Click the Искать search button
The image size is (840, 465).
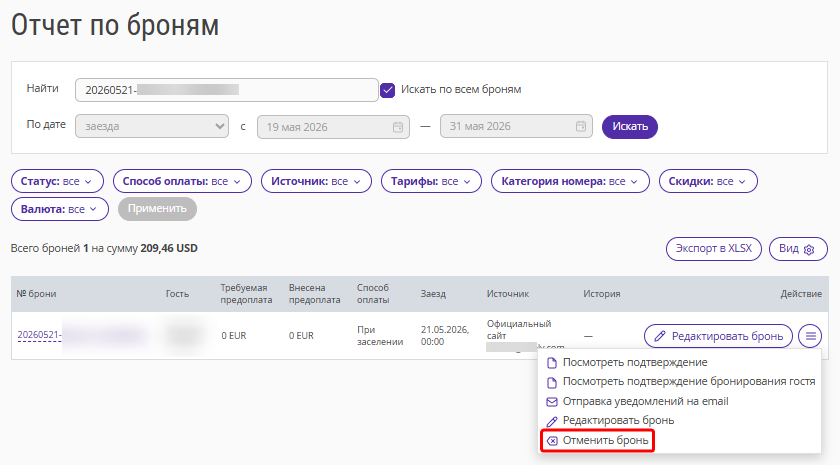click(x=629, y=126)
